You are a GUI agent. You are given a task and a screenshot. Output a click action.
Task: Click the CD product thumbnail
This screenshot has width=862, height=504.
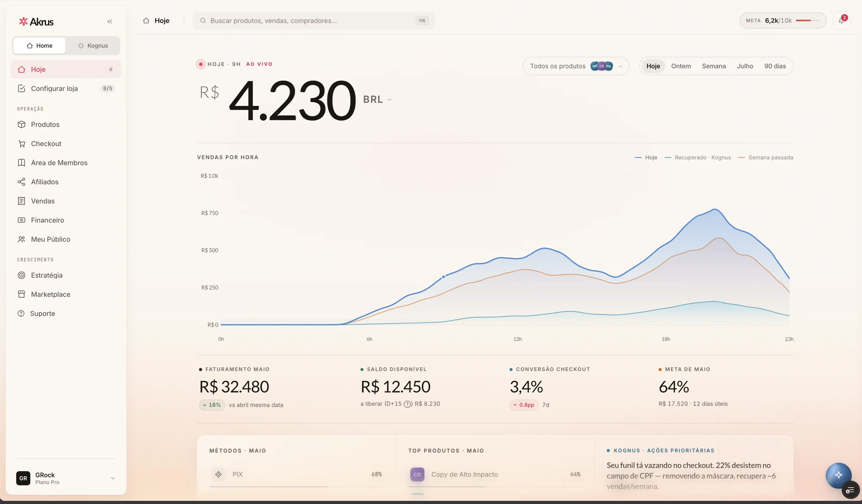(x=417, y=474)
